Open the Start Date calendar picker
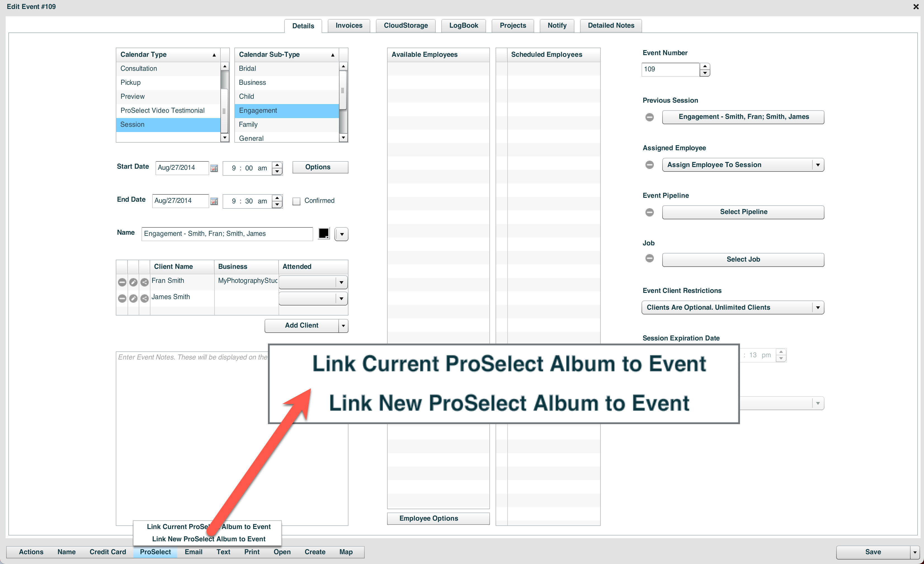The width and height of the screenshot is (924, 564). click(x=214, y=168)
